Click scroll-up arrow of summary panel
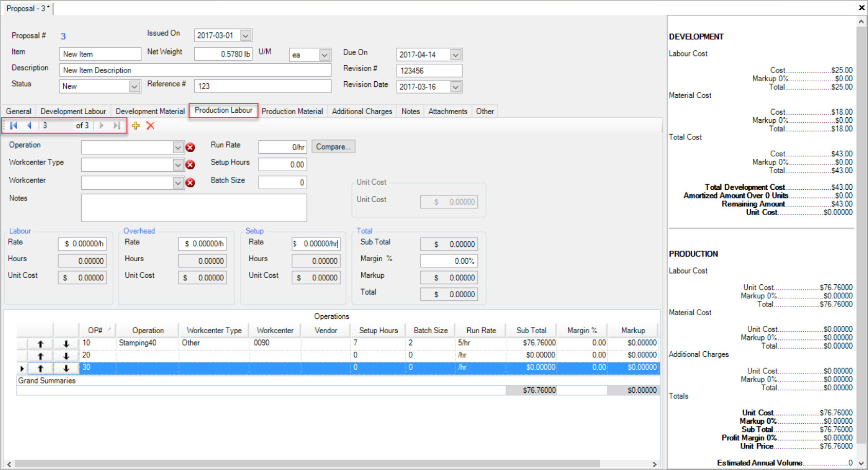 click(x=861, y=22)
